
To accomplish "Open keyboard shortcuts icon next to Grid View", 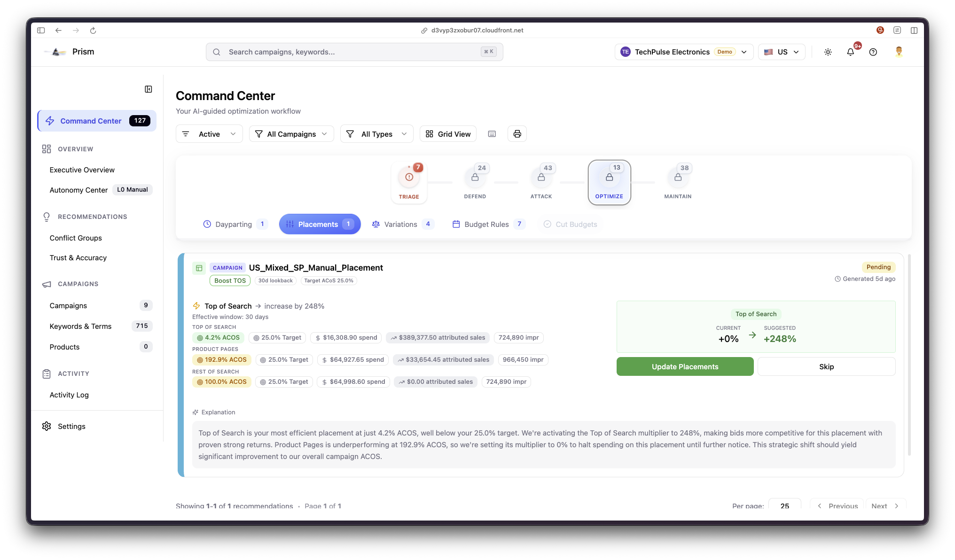I will click(x=492, y=133).
